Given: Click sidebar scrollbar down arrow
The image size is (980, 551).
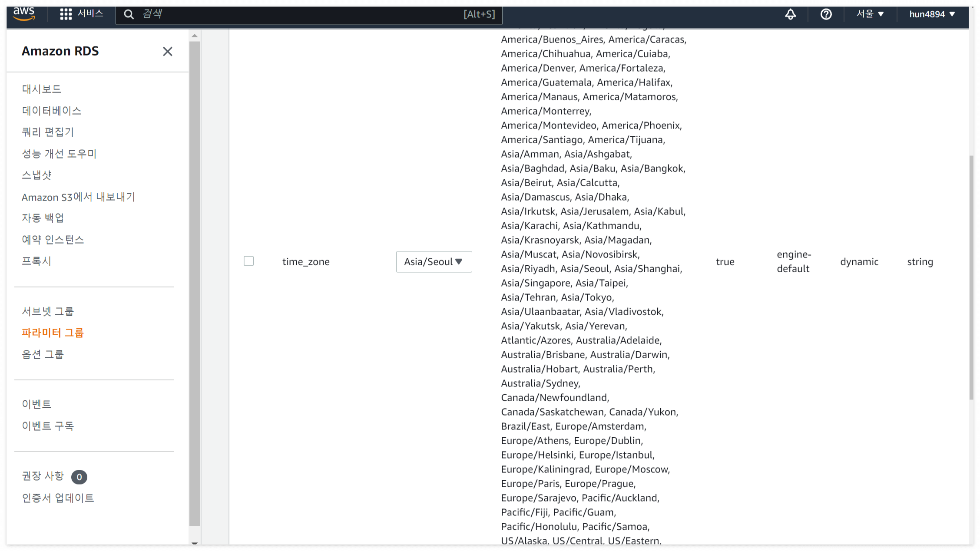Looking at the screenshot, I should [x=195, y=542].
